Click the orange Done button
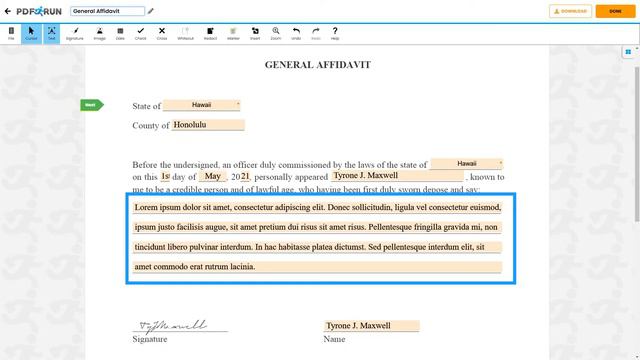The image size is (640, 360). (x=616, y=11)
